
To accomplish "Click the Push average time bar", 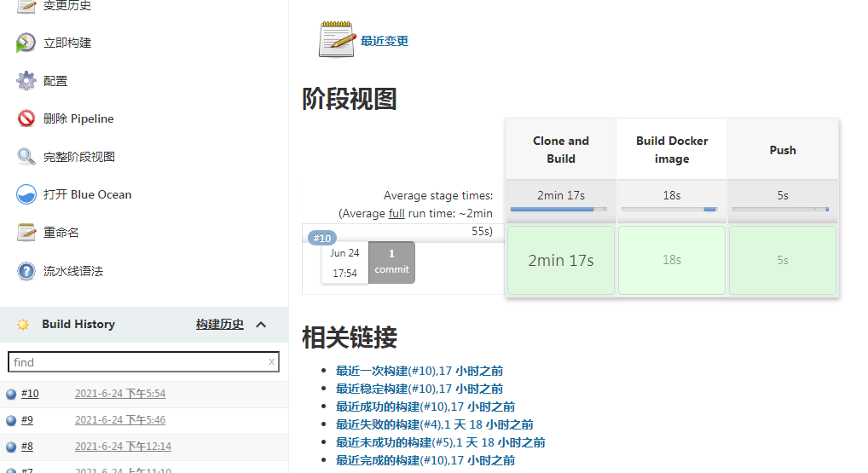I will tap(780, 209).
